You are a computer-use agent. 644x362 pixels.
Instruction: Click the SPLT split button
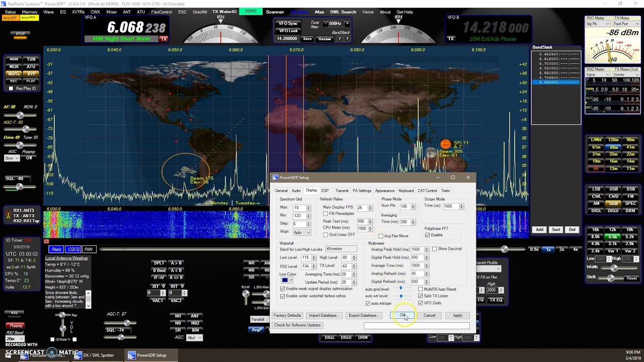(159, 263)
